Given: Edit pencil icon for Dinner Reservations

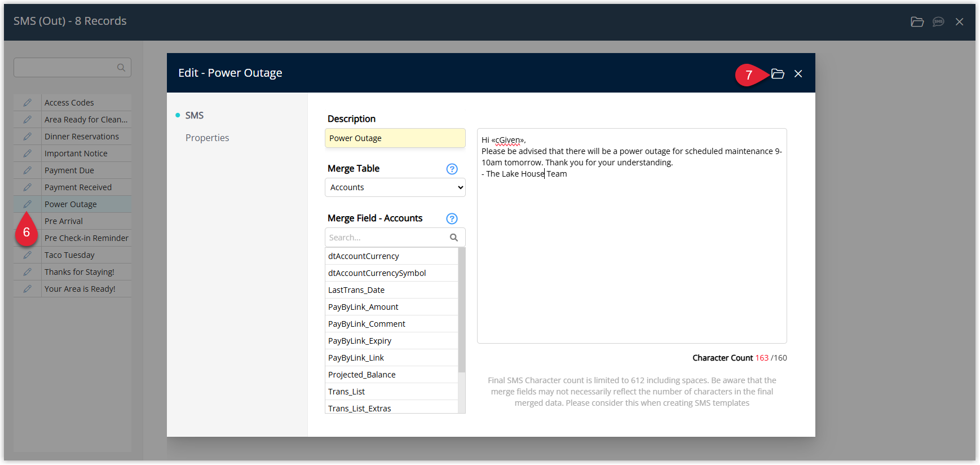Looking at the screenshot, I should 27,137.
